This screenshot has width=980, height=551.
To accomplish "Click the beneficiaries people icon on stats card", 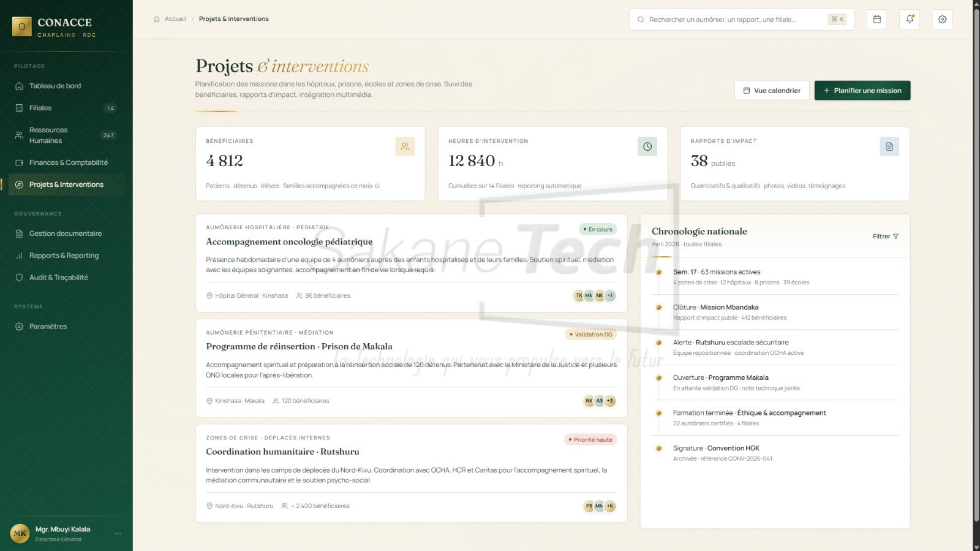I will click(x=405, y=146).
